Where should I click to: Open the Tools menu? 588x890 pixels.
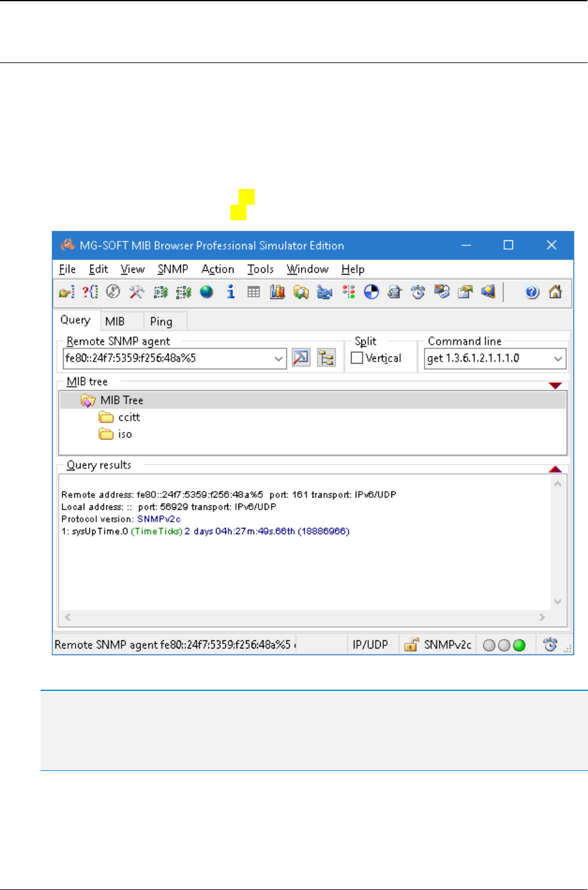click(x=260, y=269)
